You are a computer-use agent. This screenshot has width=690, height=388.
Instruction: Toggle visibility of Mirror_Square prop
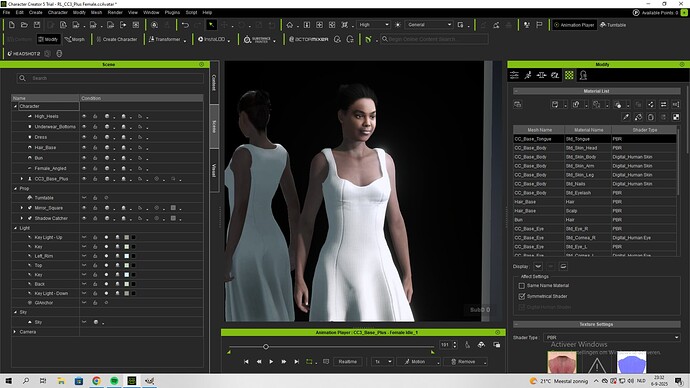84,208
